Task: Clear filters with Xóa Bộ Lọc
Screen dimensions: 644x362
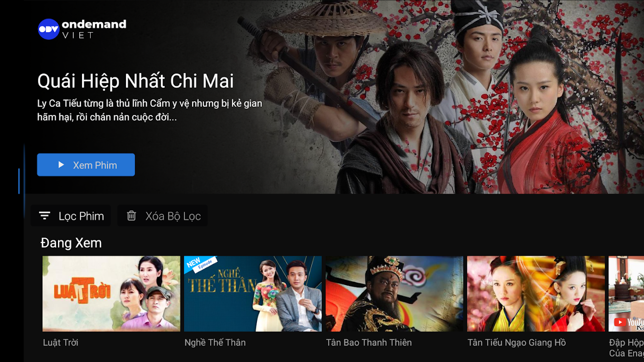Action: (x=163, y=216)
